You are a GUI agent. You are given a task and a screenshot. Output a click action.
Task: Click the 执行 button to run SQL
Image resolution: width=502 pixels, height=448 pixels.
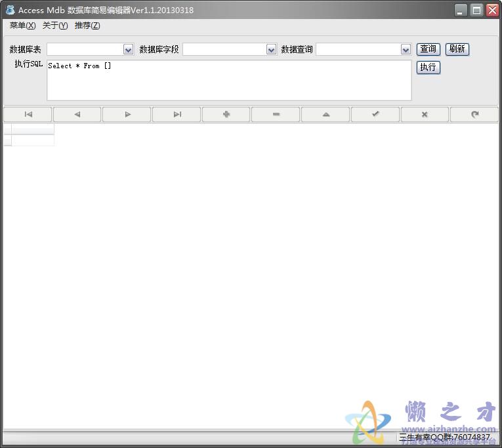(429, 68)
